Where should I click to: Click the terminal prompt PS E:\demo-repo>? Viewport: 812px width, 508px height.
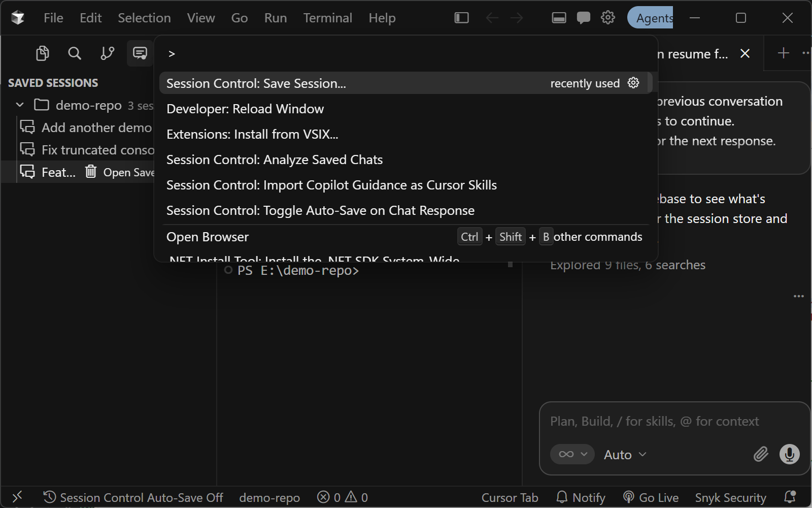tap(298, 271)
